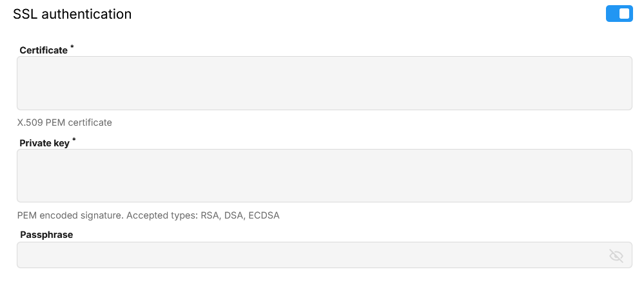Turn off SSL authentication using the blue switch
644x283 pixels.
pos(619,14)
